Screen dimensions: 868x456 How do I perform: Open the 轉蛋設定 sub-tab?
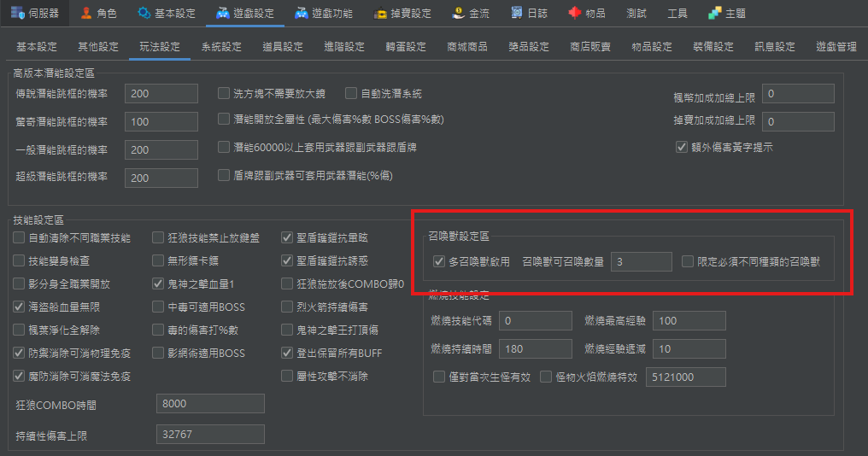(406, 46)
